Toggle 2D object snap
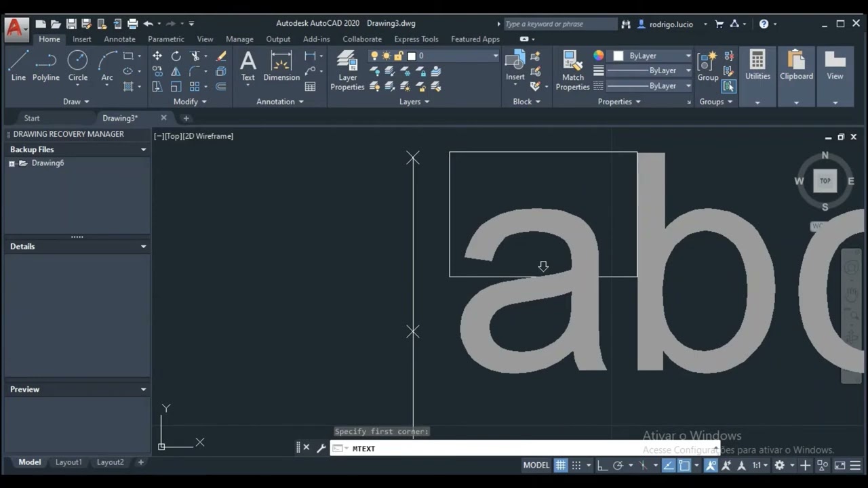 [x=684, y=466]
